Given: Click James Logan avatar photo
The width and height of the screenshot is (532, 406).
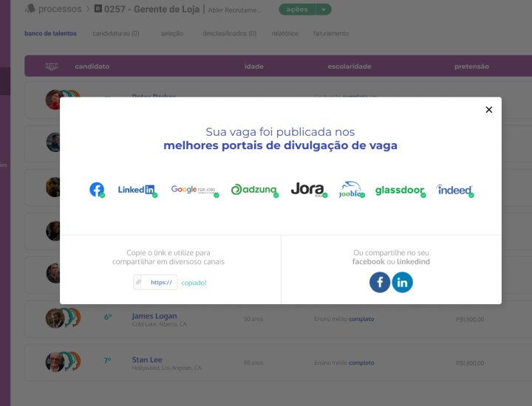Looking at the screenshot, I should (x=55, y=318).
